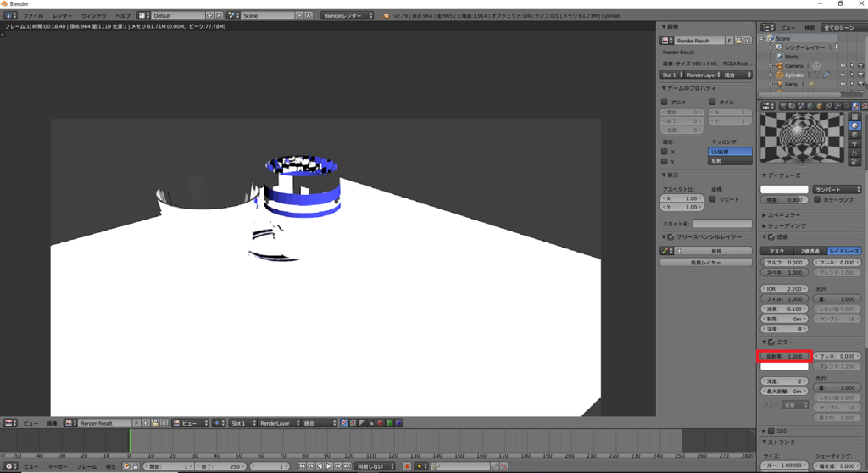This screenshot has height=473, width=868.
Task: Open the ヘルプ menu
Action: point(123,15)
